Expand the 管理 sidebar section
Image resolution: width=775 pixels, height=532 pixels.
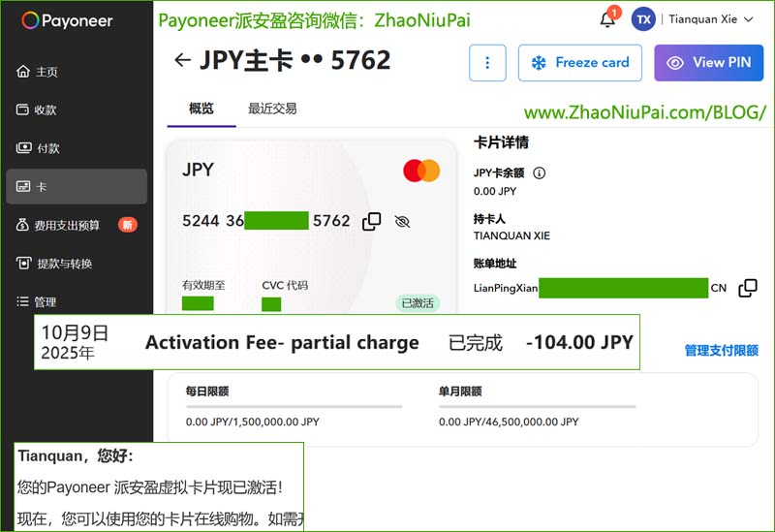tap(46, 301)
